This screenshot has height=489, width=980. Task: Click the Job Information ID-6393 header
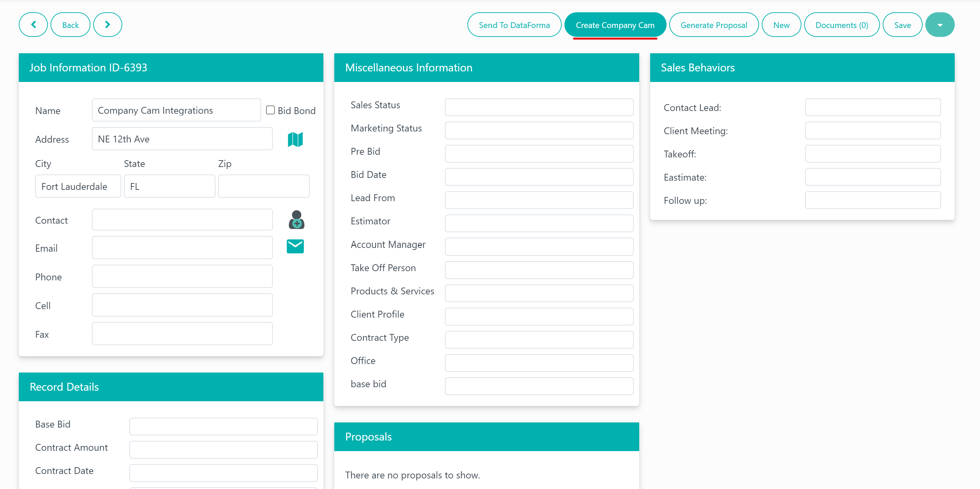(171, 67)
